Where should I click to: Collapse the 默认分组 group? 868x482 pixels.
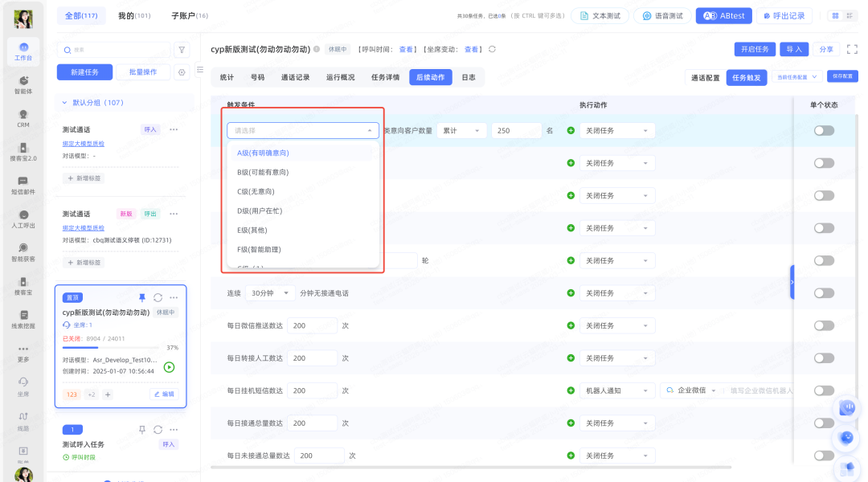pyautogui.click(x=65, y=103)
